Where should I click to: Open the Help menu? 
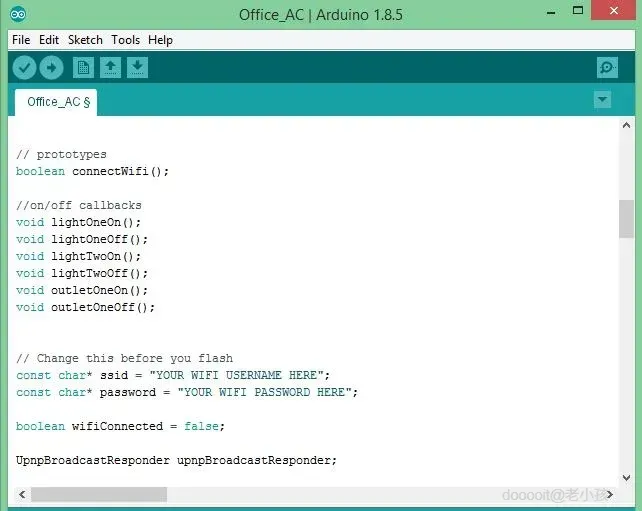tap(160, 40)
